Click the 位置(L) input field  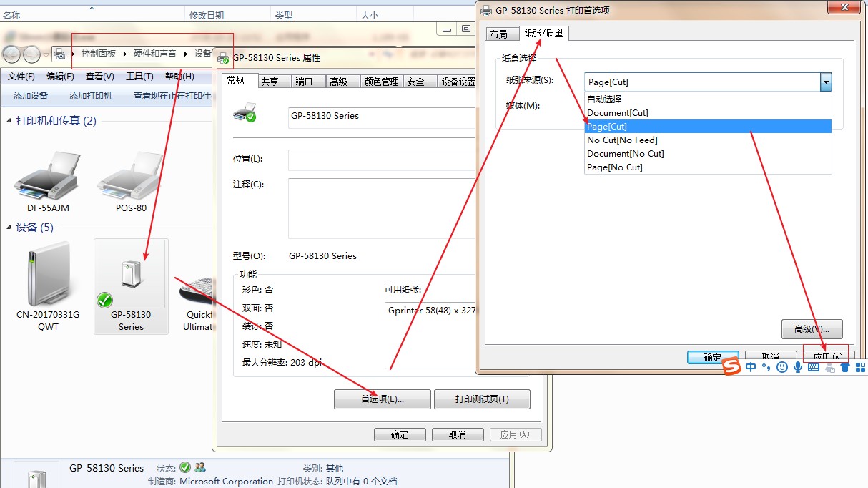click(x=381, y=160)
